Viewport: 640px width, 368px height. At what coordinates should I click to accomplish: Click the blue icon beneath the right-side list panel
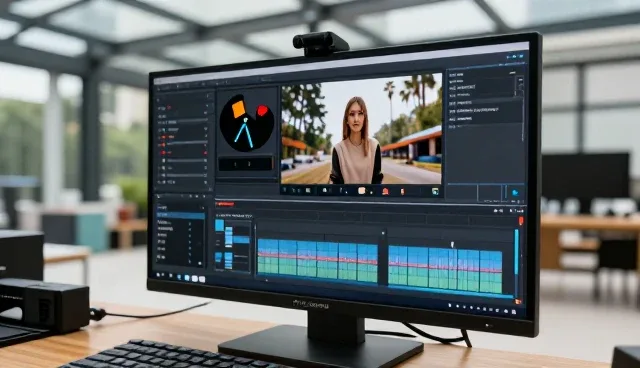tap(515, 193)
